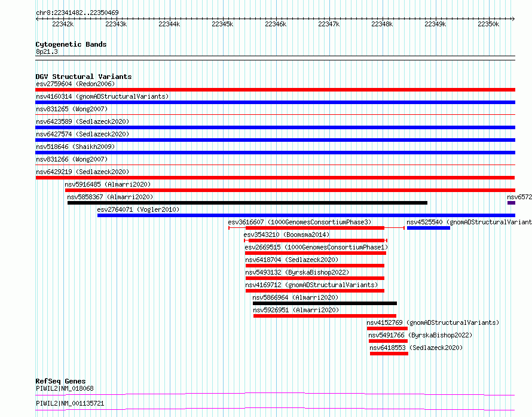The image size is (532, 417).
Task: Select the Cytogenetic Bands track title
Action: (71, 44)
